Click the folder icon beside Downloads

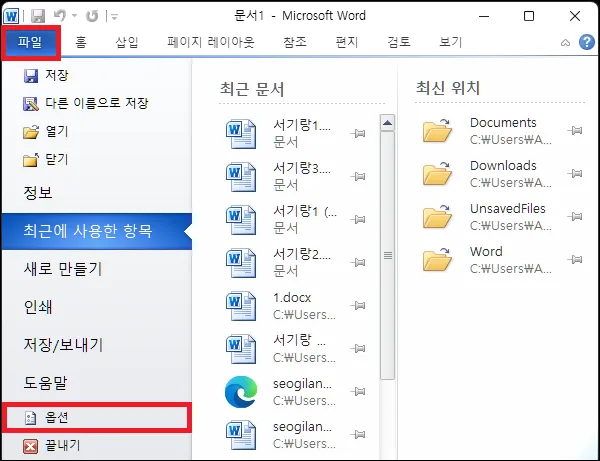437,173
